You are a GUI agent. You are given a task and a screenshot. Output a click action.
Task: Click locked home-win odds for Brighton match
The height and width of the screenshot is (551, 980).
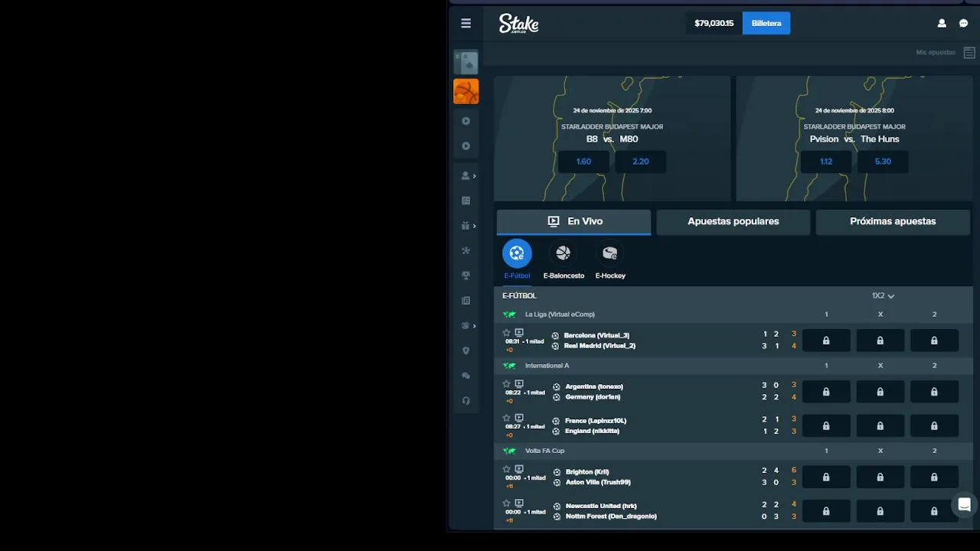click(826, 477)
